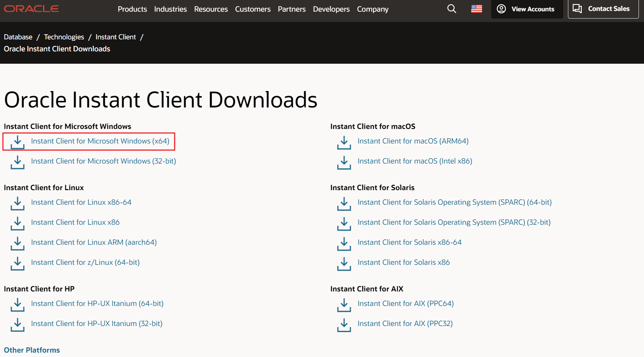Go to Instant Client breadcrumb
The height and width of the screenshot is (357, 644).
[x=116, y=37]
